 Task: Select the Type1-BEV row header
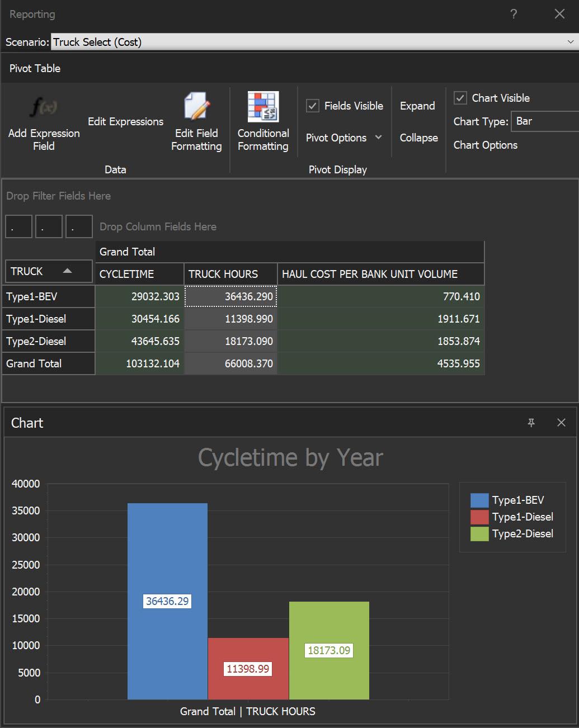tap(50, 296)
